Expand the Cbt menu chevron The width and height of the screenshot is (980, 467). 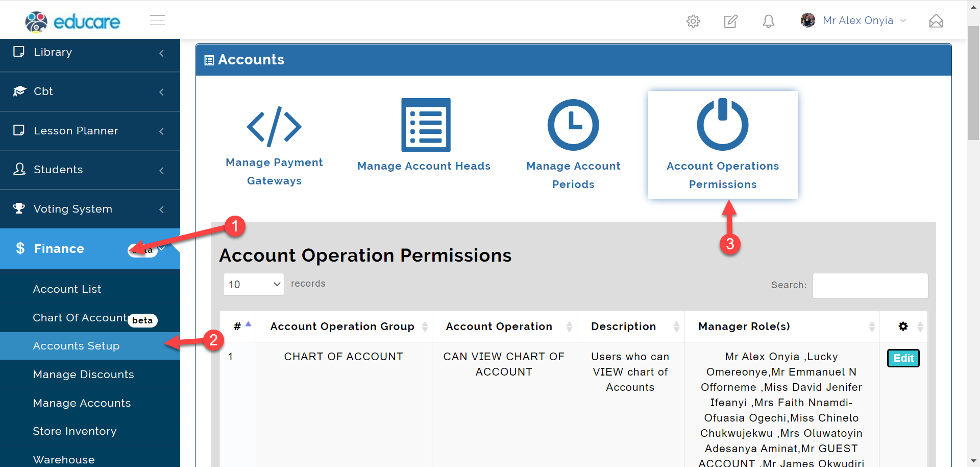click(161, 92)
